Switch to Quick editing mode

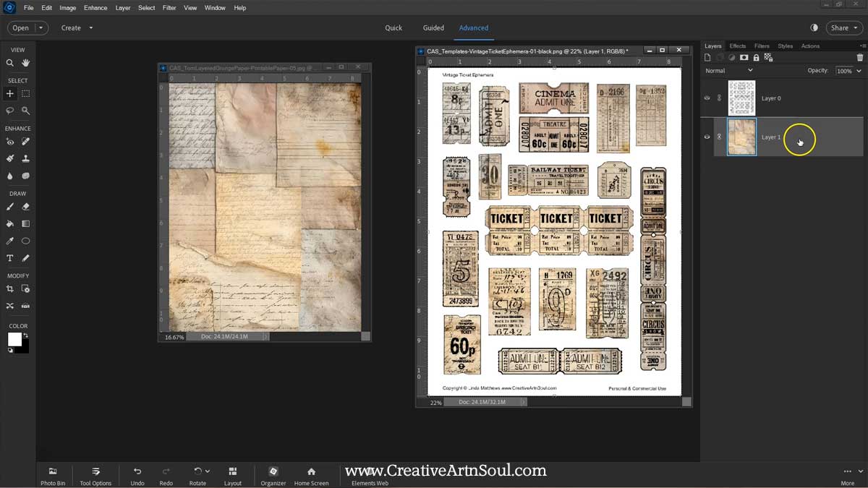pyautogui.click(x=393, y=28)
